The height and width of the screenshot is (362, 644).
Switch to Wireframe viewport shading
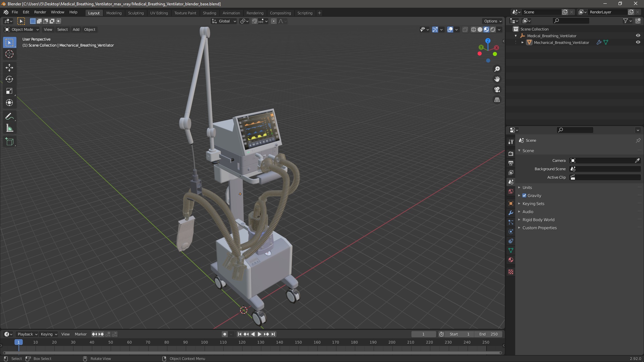(x=474, y=29)
